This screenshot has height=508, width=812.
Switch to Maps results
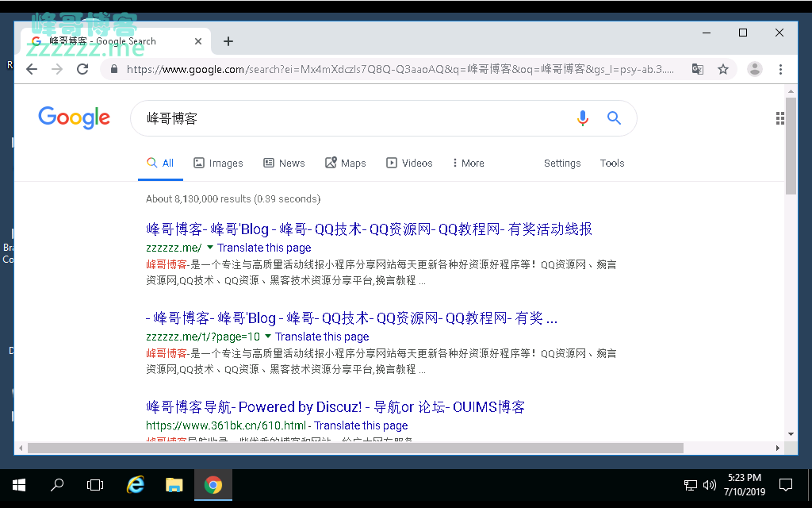coord(346,164)
